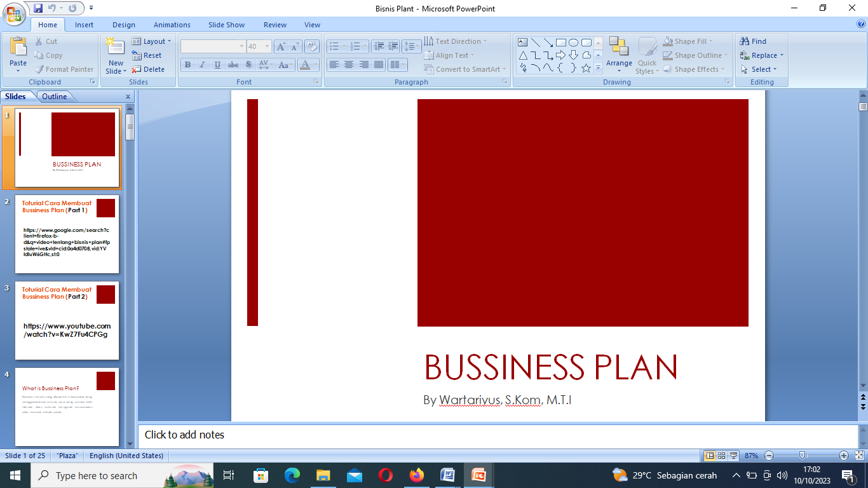Screen dimensions: 868x488
Task: Open the Slide Sorter view in status bar
Action: tap(721, 456)
